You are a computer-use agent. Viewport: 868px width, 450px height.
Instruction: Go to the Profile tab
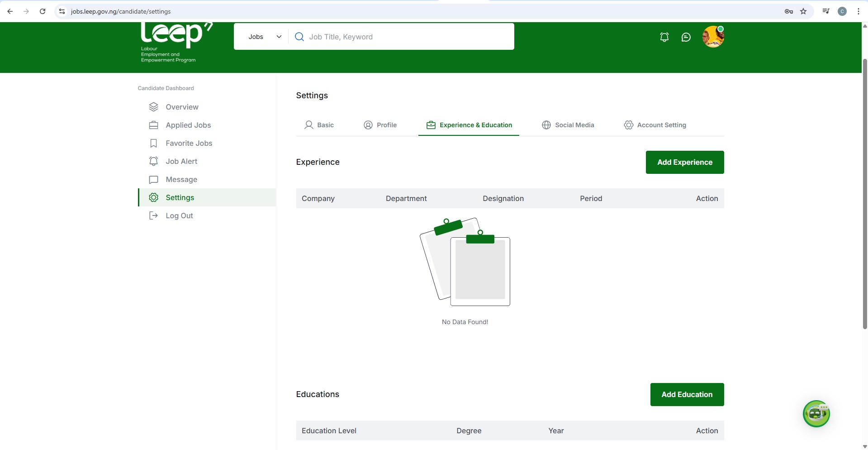(x=380, y=125)
